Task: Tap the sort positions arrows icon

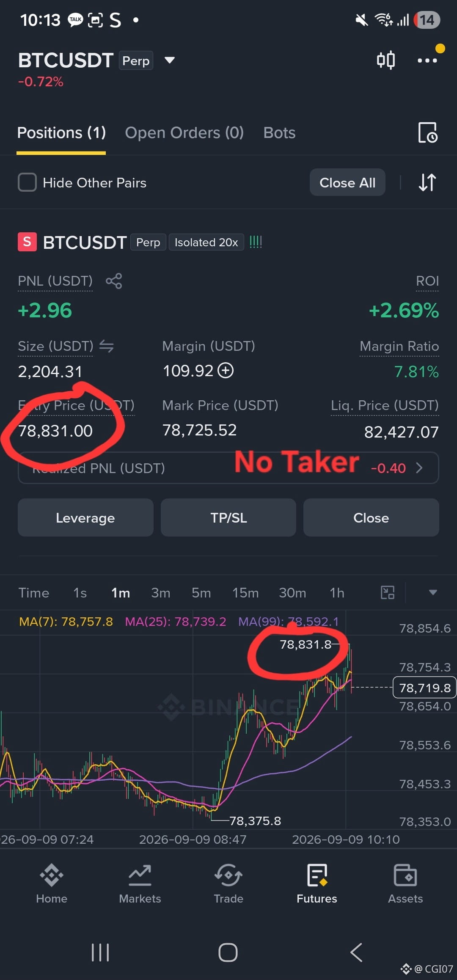Action: [427, 182]
